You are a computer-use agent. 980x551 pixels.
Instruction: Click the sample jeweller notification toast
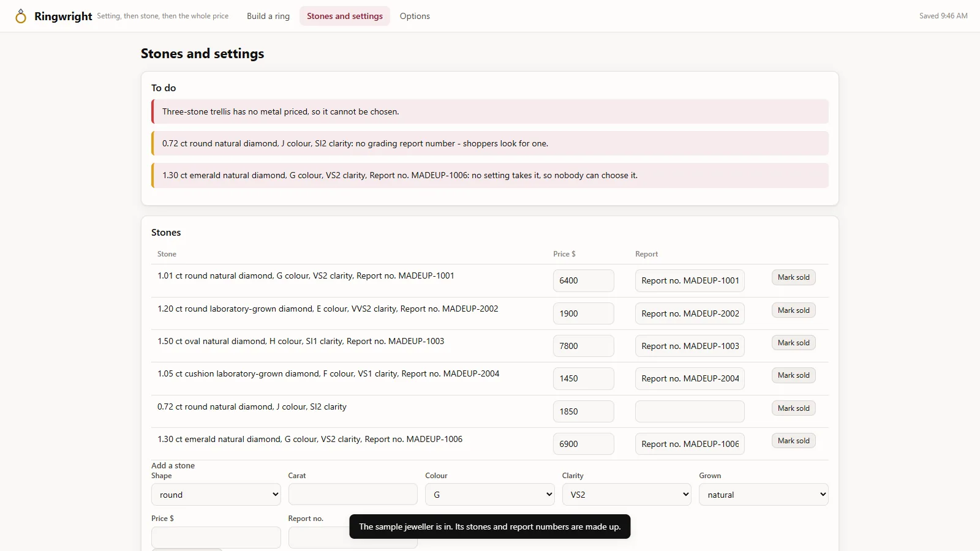pyautogui.click(x=490, y=527)
